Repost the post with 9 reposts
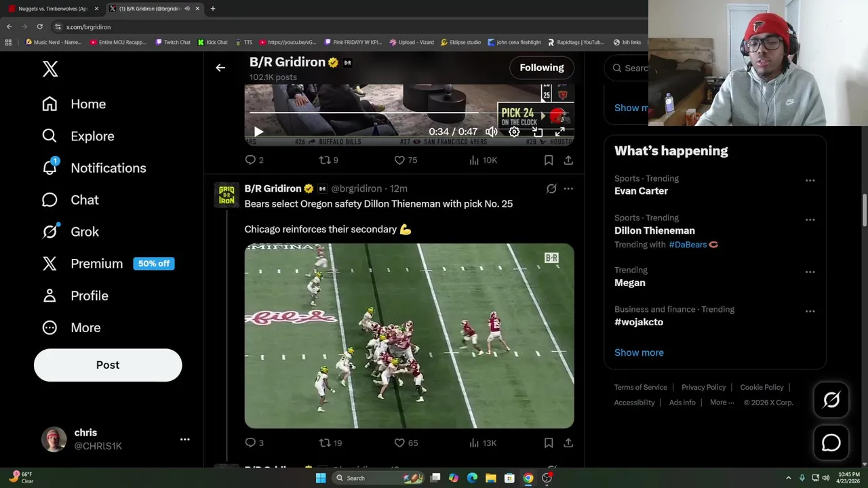The image size is (868, 488). tap(328, 160)
